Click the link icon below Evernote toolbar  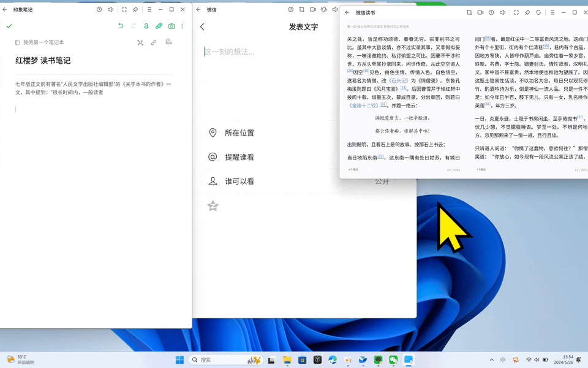(x=154, y=42)
